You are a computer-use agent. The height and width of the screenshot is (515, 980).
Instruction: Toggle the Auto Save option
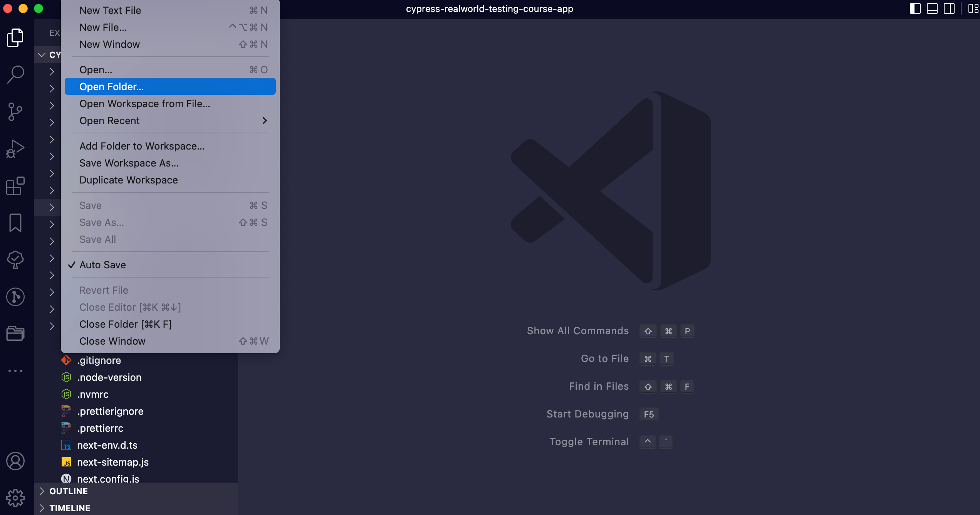tap(102, 265)
